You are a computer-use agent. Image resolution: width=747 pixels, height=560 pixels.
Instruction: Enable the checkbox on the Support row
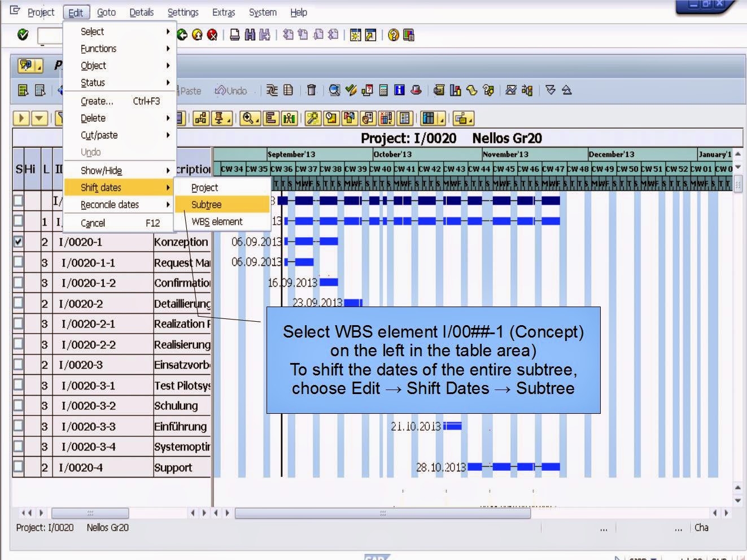[19, 467]
